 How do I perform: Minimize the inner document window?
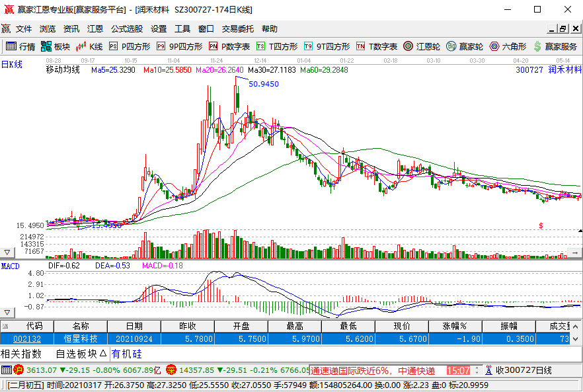pos(552,28)
